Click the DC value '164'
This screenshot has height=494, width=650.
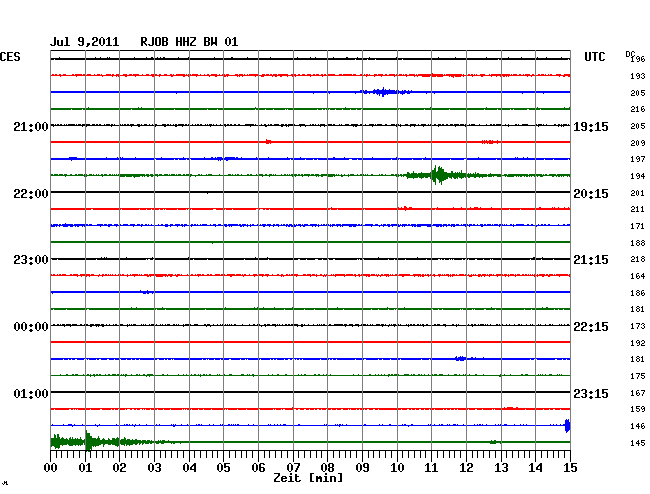coord(638,276)
